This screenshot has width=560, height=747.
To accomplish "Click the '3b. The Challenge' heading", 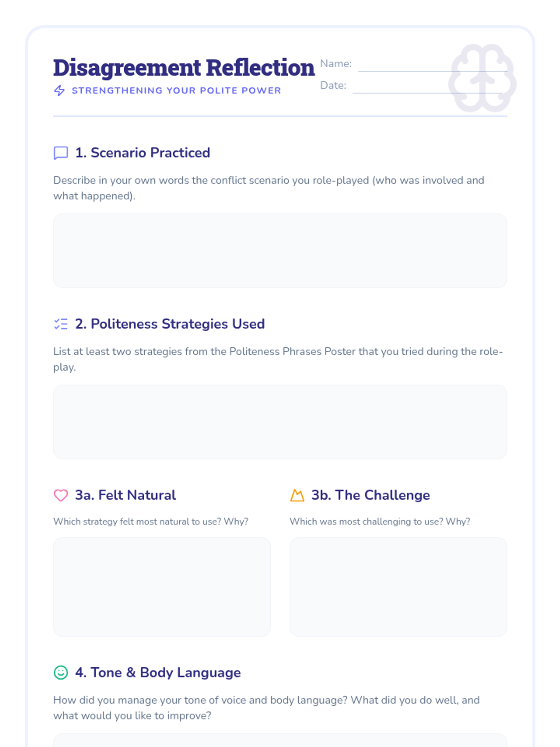I will point(371,495).
